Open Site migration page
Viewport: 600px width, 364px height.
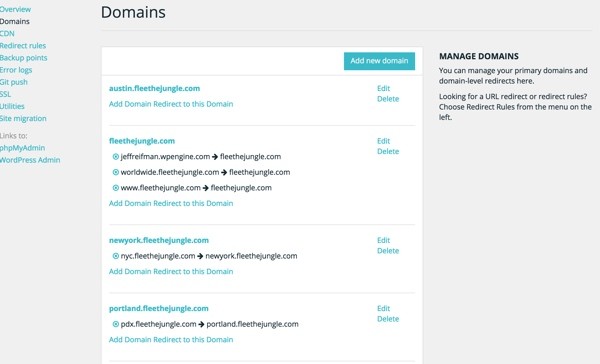(x=23, y=119)
